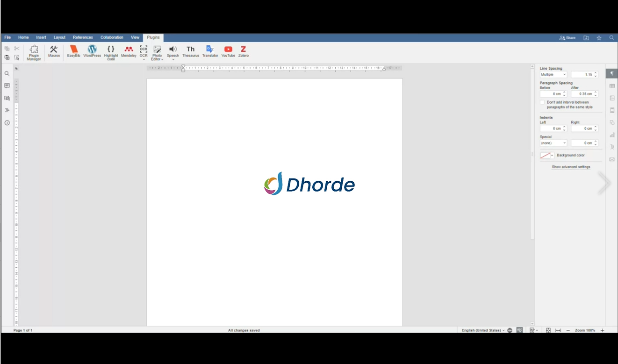Screen dimensions: 618x364
Task: Toggle spell checking in status bar
Action: (519, 330)
